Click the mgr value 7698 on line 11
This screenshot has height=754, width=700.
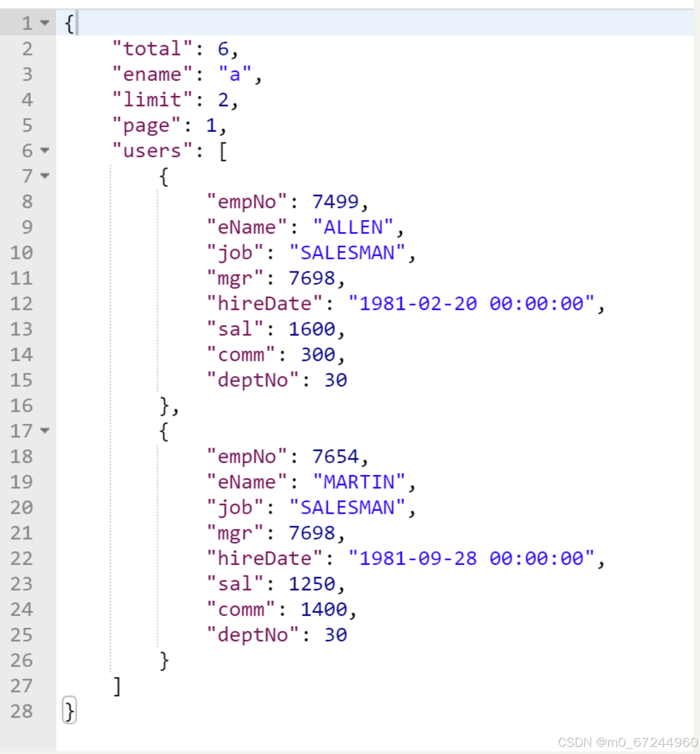[312, 278]
